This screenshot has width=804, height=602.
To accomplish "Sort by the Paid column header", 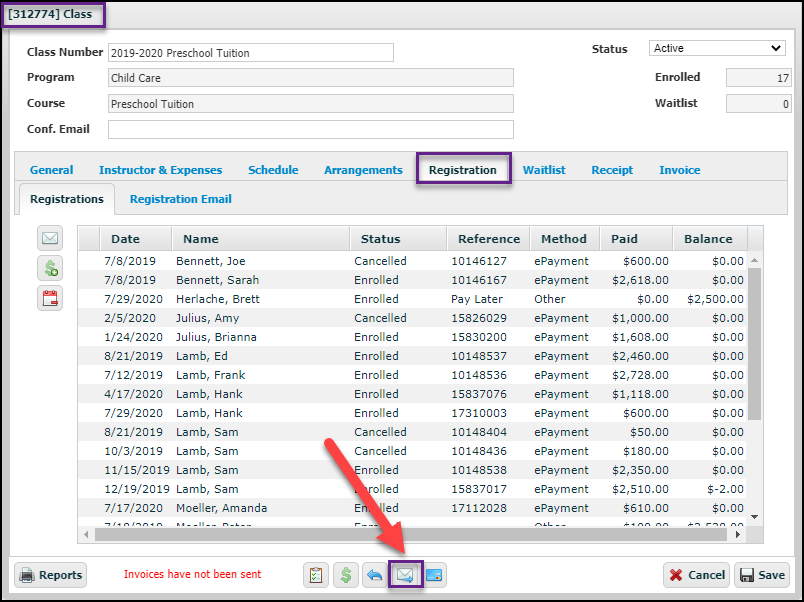I will 636,238.
